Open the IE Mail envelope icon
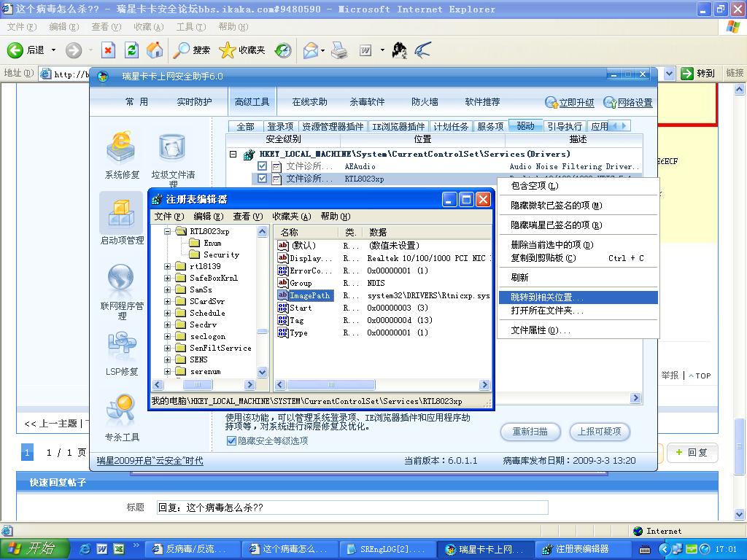 310,50
